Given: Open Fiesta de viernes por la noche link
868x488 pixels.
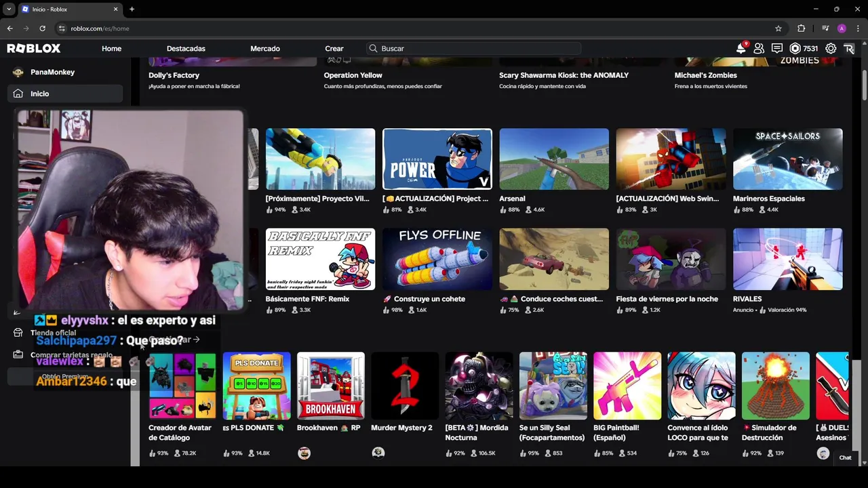Looking at the screenshot, I should [667, 299].
